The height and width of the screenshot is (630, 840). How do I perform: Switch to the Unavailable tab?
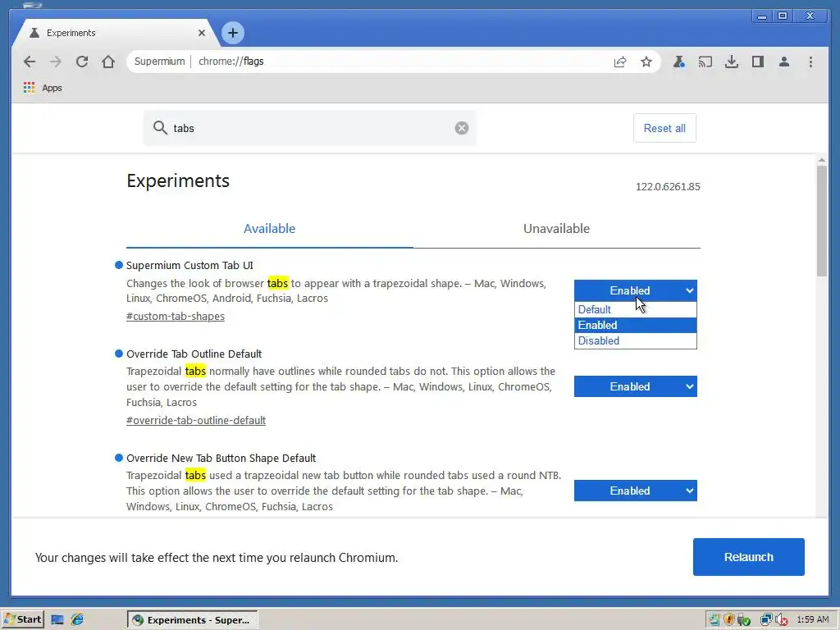click(557, 229)
